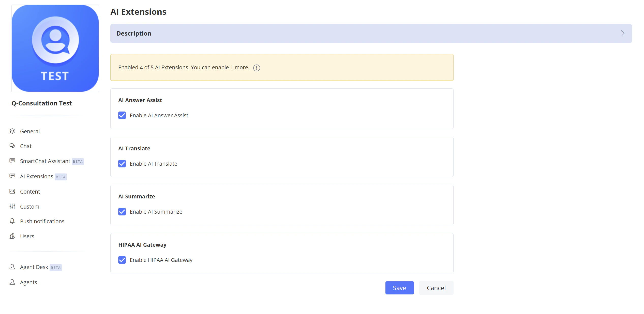Image resolution: width=644 pixels, height=314 pixels.
Task: Select the General layers icon in sidebar
Action: click(x=12, y=131)
